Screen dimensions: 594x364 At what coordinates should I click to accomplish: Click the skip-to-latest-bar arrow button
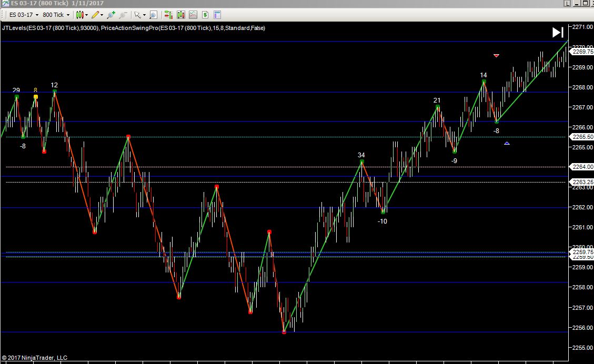click(x=558, y=32)
